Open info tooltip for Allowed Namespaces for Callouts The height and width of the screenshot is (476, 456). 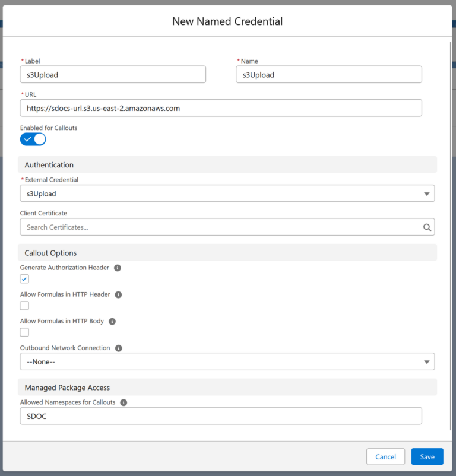(123, 402)
